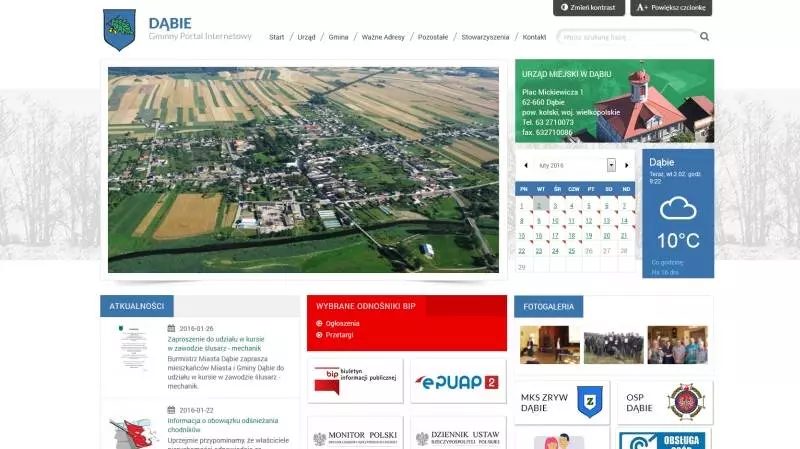The height and width of the screenshot is (449, 800).
Task: Open the BIP biuletyn informacji publicznej tile
Action: pos(355,381)
